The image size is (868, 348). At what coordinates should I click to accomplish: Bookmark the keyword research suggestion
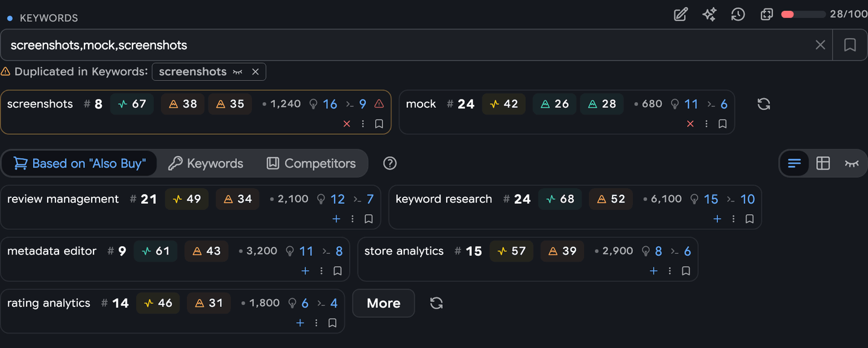tap(750, 219)
